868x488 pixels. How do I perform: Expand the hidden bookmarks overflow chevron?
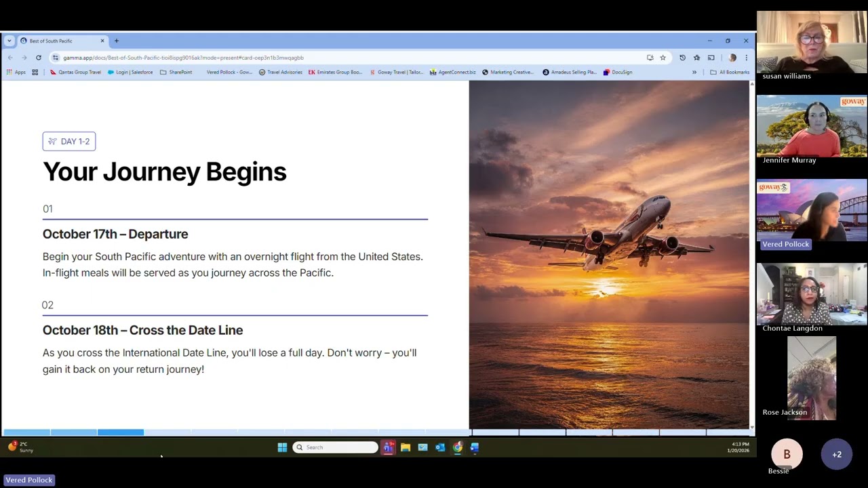[x=694, y=72]
